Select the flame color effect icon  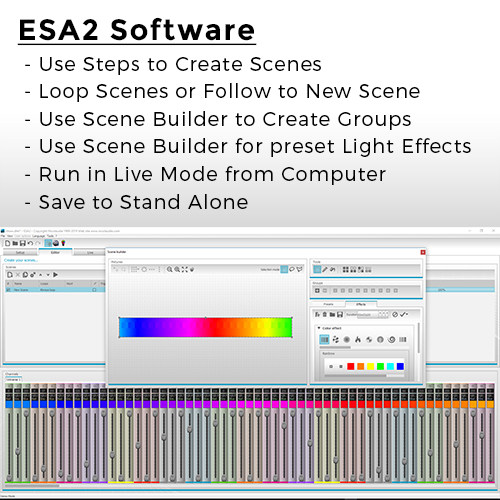click(358, 340)
